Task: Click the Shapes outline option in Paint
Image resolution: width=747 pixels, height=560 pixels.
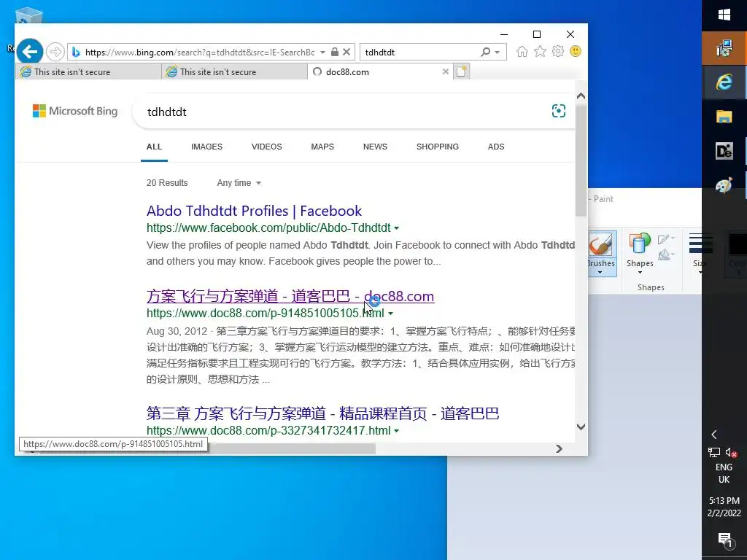Action: (x=665, y=239)
